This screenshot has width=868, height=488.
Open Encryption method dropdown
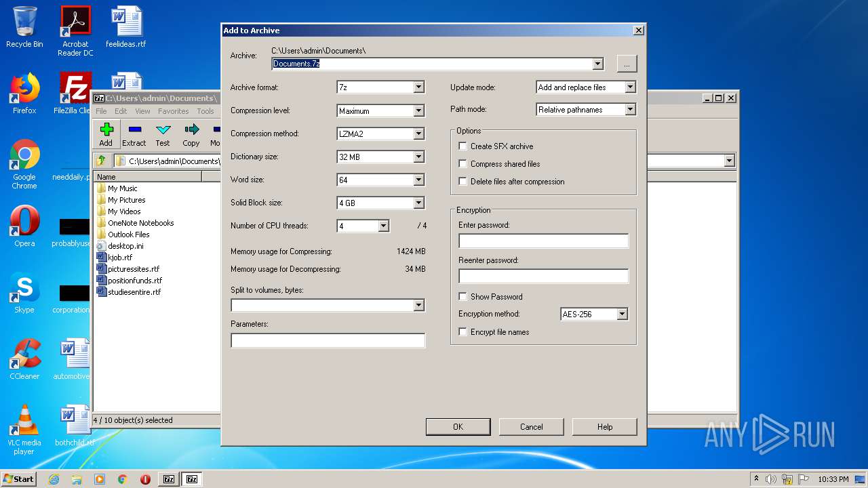[622, 314]
